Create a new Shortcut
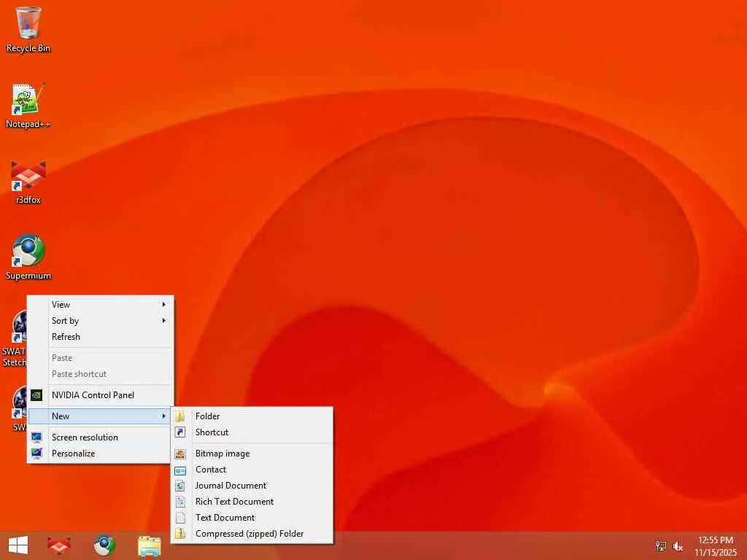The width and height of the screenshot is (747, 560). click(x=252, y=432)
